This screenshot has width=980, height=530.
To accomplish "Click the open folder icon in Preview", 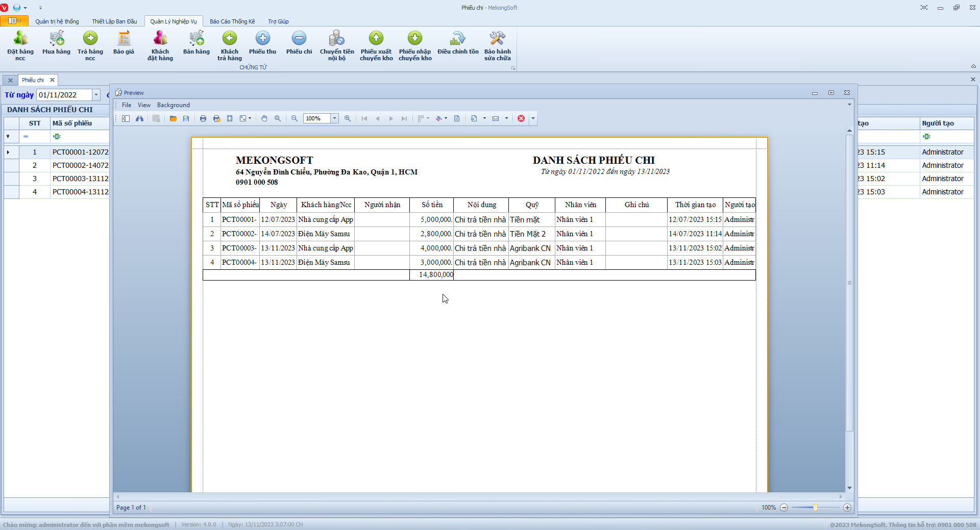I will [x=174, y=118].
